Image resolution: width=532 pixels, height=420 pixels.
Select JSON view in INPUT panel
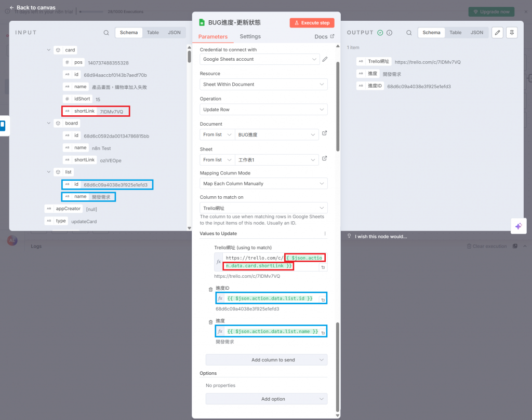click(x=174, y=33)
